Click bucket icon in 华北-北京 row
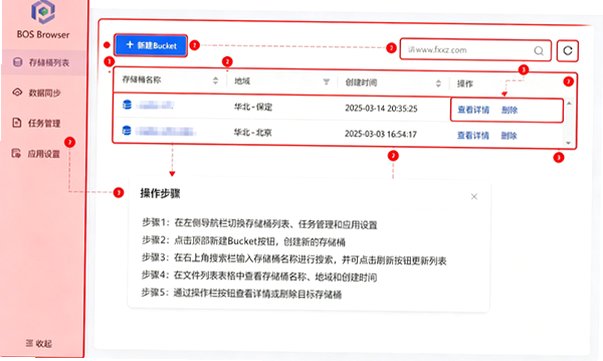603x361 pixels. (x=127, y=130)
